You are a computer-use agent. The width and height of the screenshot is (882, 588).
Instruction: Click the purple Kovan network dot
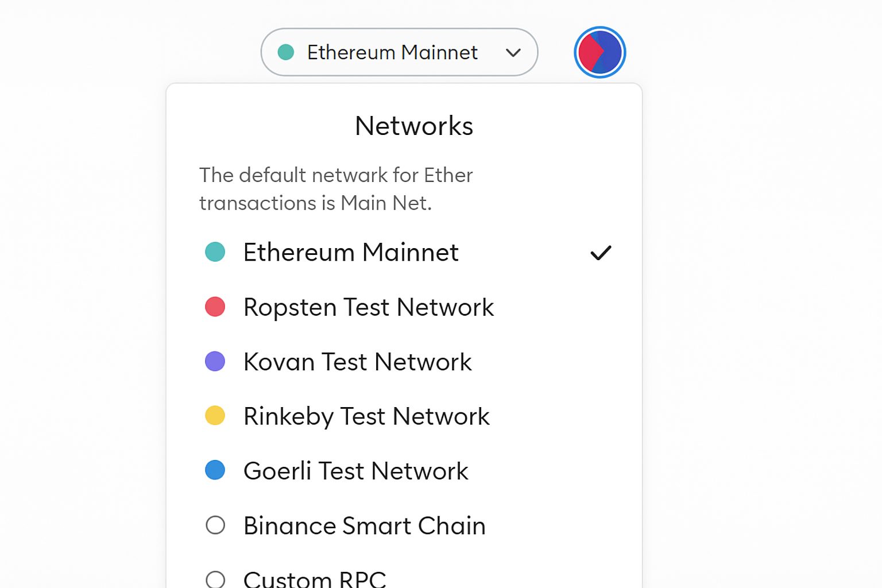coord(215,362)
